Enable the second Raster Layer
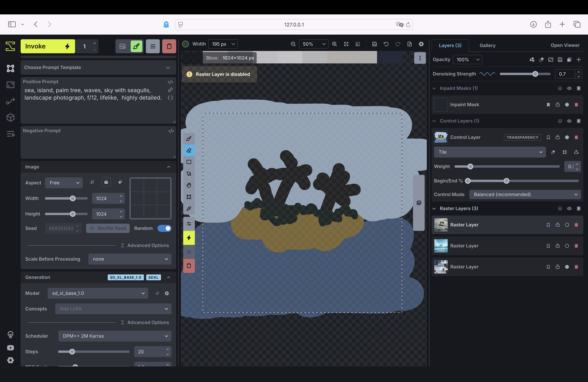The height and width of the screenshot is (382, 588). point(567,246)
